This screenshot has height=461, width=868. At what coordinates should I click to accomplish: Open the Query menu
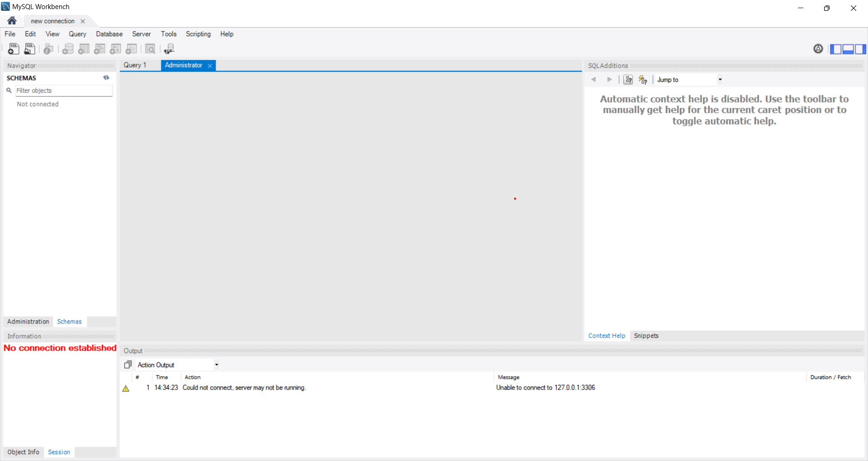[77, 34]
